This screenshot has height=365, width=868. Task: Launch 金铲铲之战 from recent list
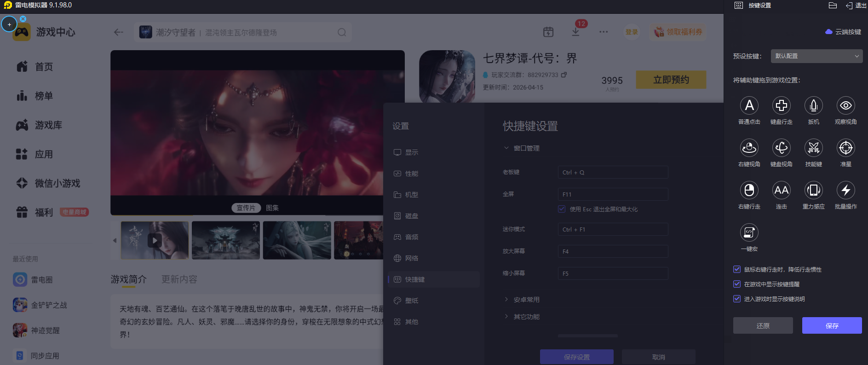click(40, 305)
